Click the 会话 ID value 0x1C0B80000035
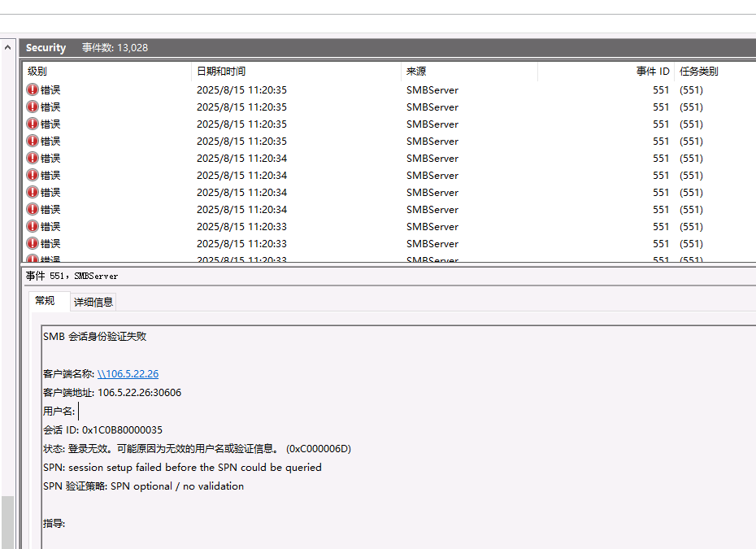Image resolution: width=756 pixels, height=549 pixels. (x=122, y=430)
